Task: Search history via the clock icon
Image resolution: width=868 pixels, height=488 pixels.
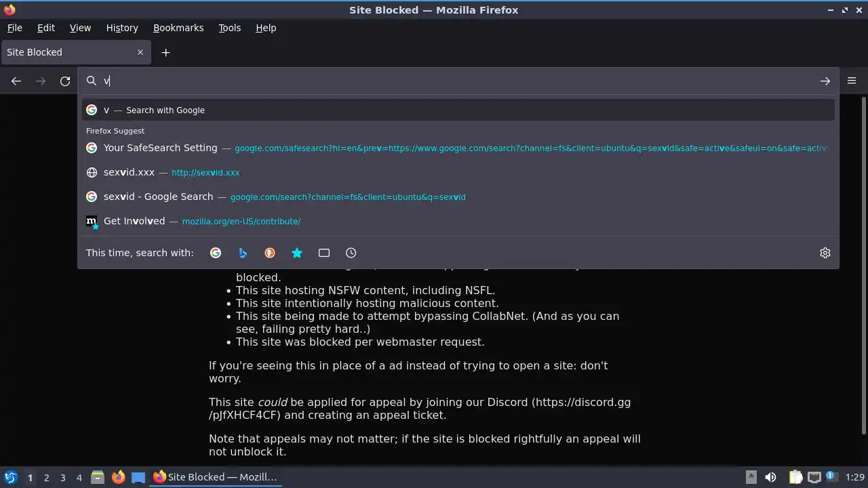Action: pos(351,253)
